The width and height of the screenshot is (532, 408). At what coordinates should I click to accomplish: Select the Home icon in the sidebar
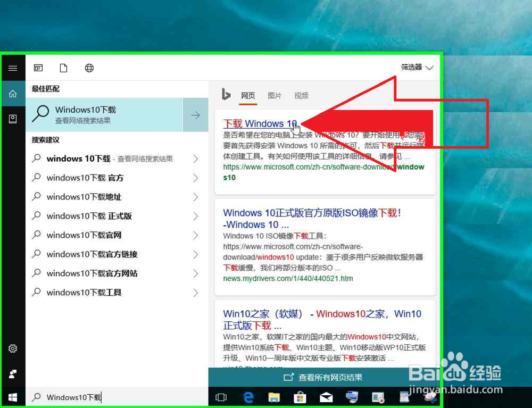point(13,94)
